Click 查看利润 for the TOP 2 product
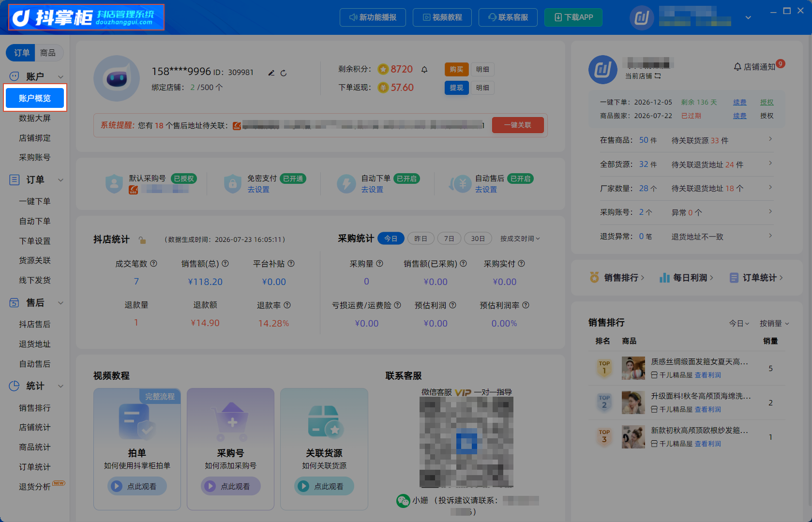This screenshot has height=522, width=812. (x=708, y=409)
